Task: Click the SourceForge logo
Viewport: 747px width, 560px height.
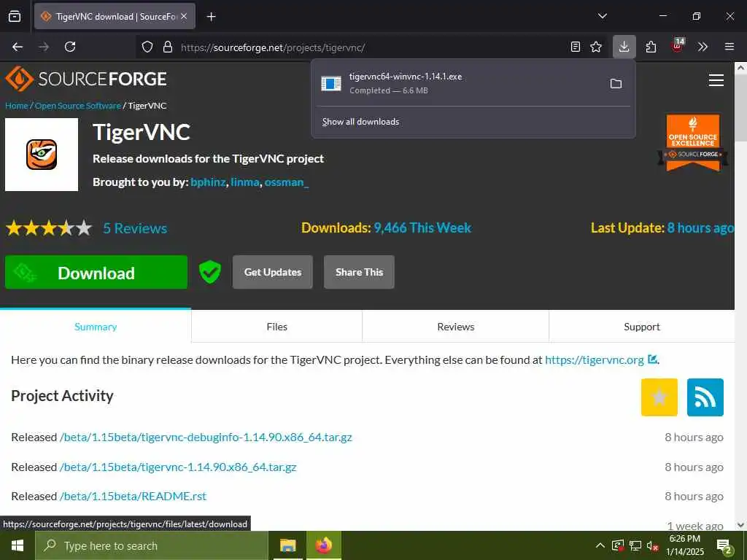Action: (86, 79)
